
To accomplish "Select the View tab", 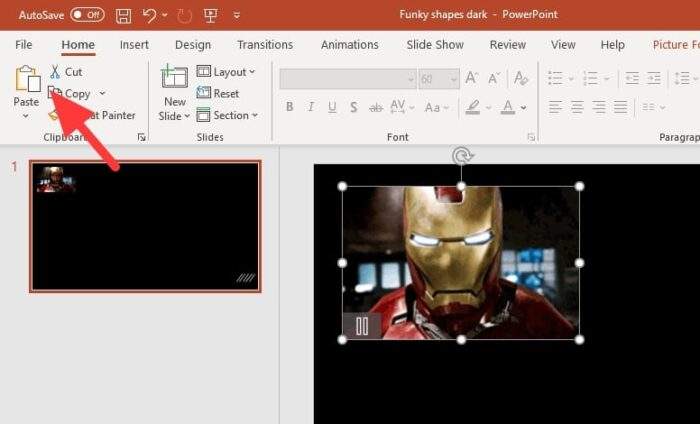I will (563, 45).
